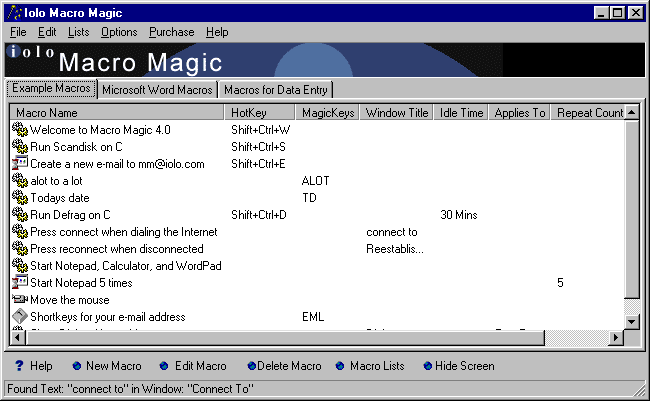Click the Macro Lists text label

click(x=377, y=366)
